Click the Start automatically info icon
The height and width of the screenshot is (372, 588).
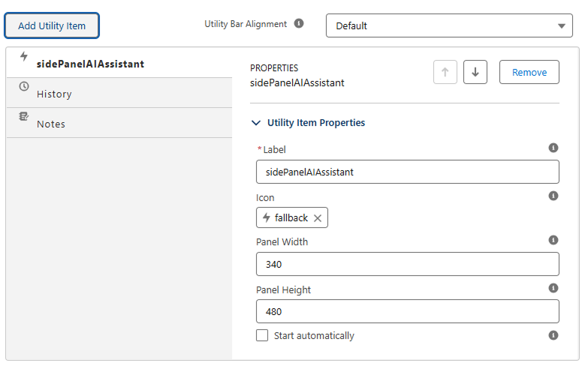[553, 335]
